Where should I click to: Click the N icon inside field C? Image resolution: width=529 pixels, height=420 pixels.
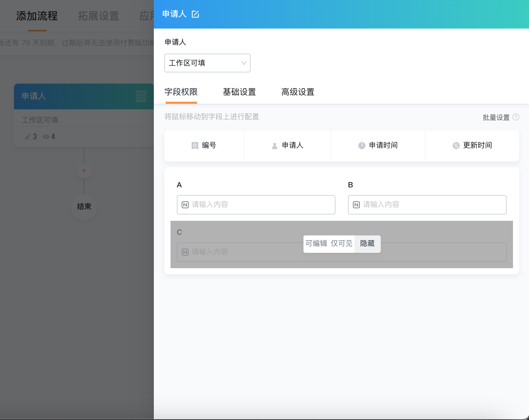coord(185,252)
